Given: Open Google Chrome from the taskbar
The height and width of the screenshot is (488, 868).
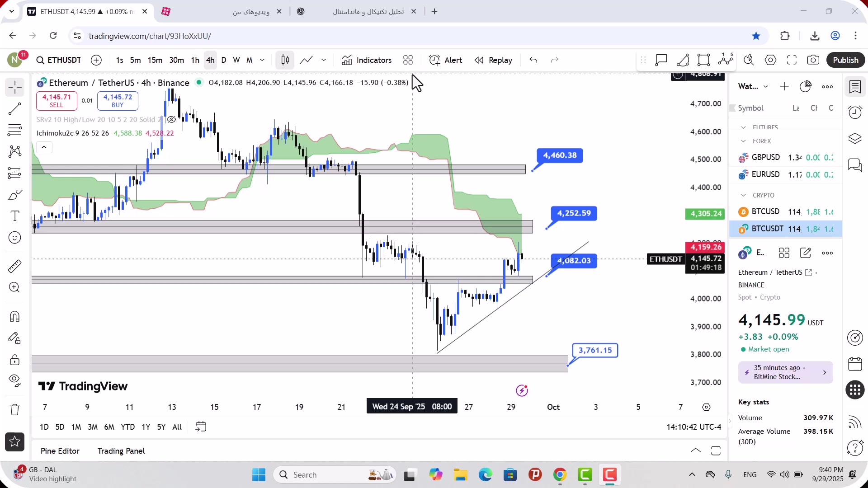Looking at the screenshot, I should (560, 475).
